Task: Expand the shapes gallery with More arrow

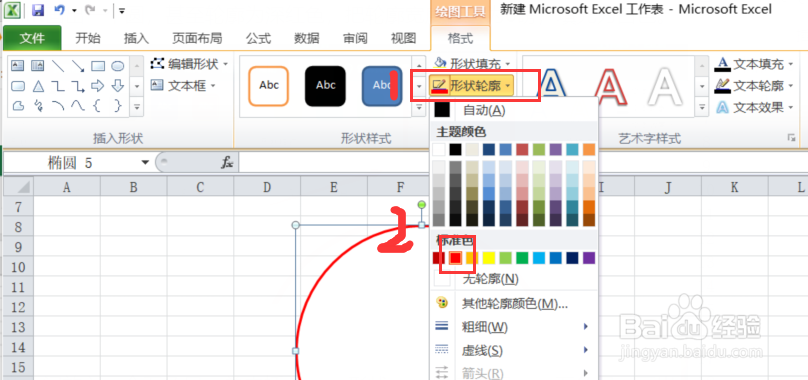Action: (x=137, y=107)
